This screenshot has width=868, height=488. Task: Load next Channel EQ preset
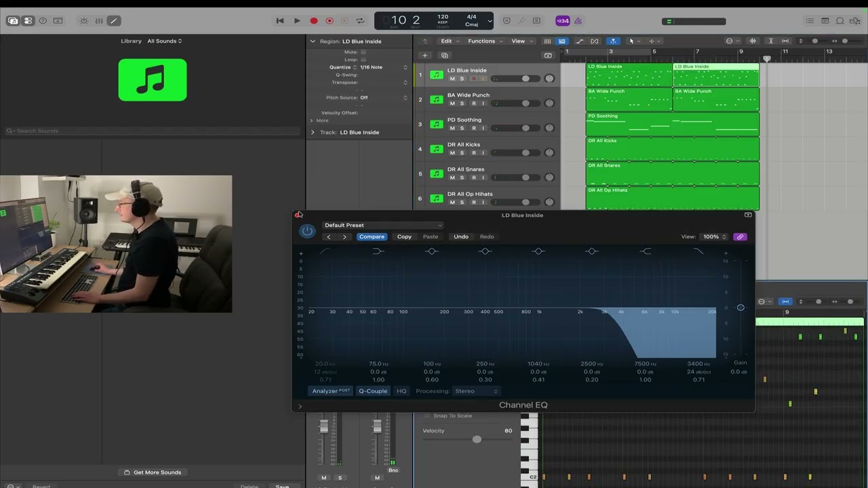pos(344,237)
